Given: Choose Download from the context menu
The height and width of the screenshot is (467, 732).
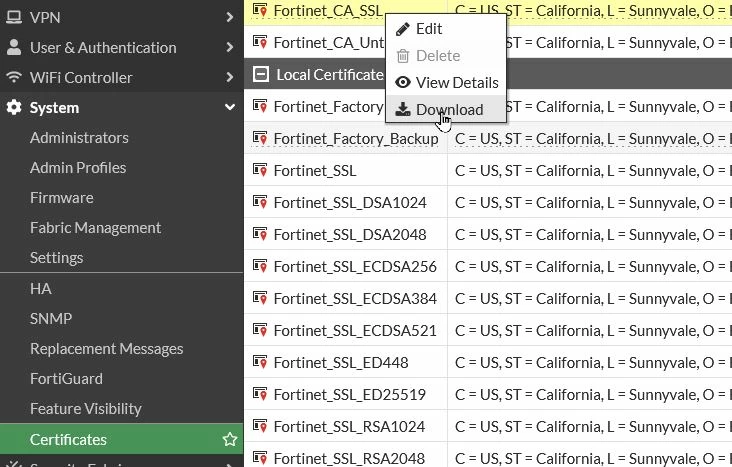Looking at the screenshot, I should [446, 109].
